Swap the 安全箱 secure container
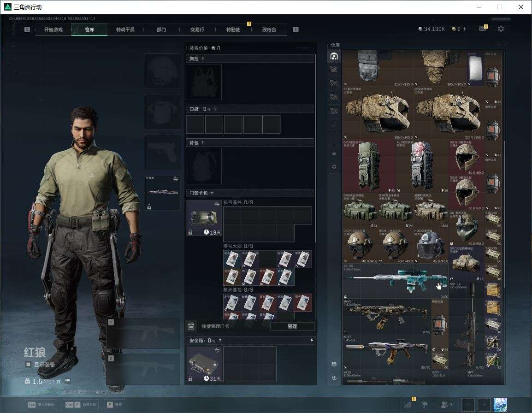532x413 pixels. point(217,350)
